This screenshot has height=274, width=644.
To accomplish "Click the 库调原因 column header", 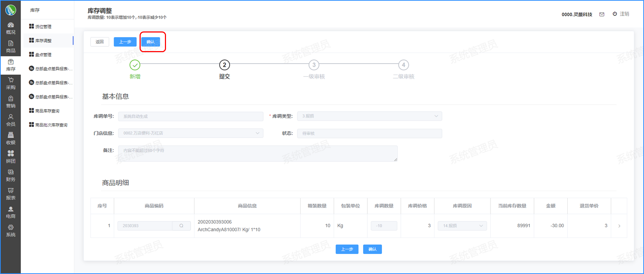I will click(x=462, y=206).
